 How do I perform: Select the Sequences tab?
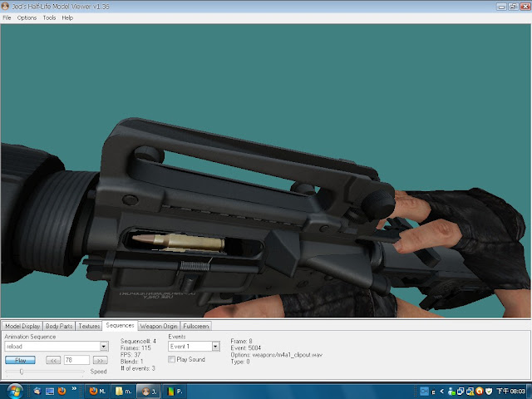pyautogui.click(x=120, y=325)
